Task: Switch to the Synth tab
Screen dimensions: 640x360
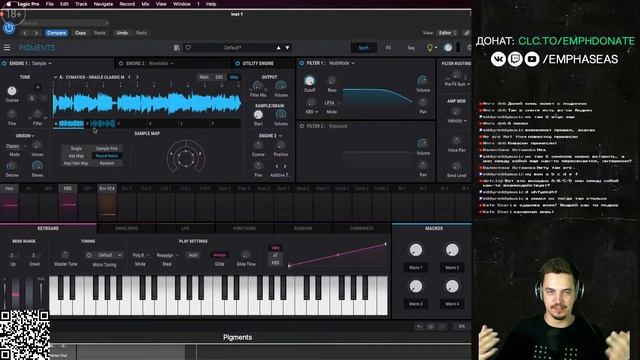Action: click(x=363, y=48)
